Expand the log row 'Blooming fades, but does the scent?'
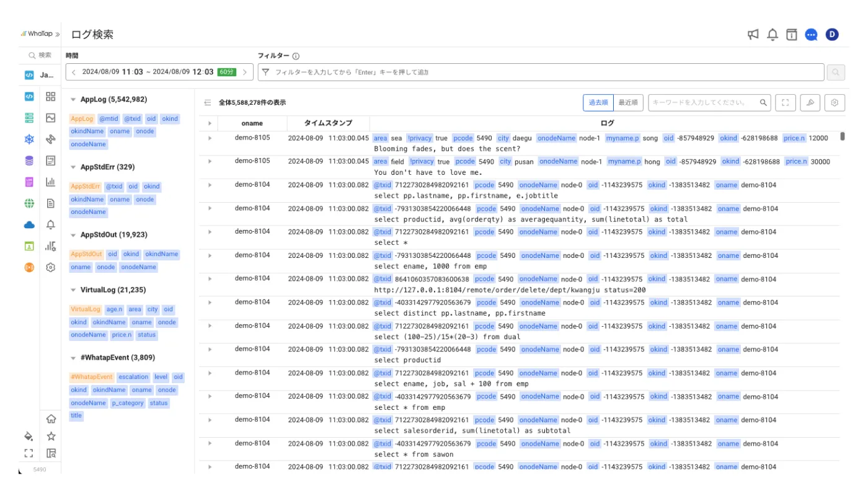 click(210, 138)
